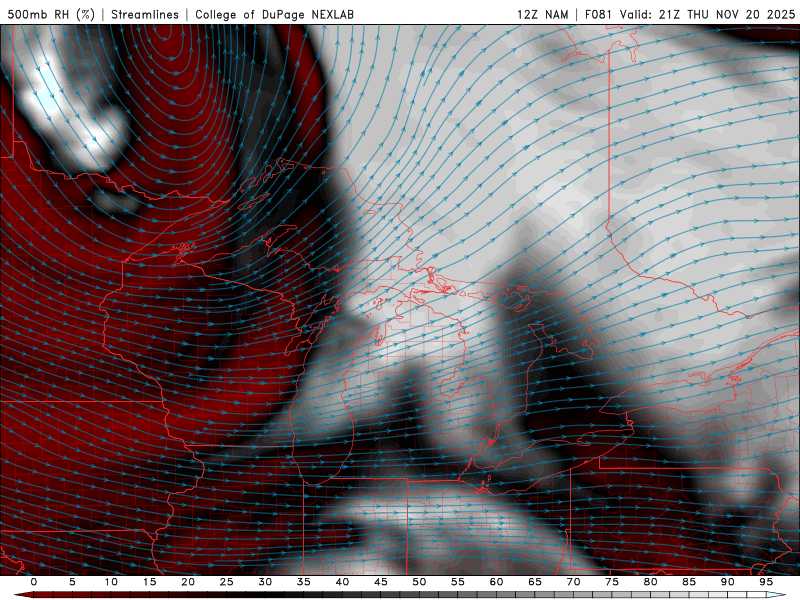Select the "35" value on the color scale
800x600 pixels.
point(304,582)
